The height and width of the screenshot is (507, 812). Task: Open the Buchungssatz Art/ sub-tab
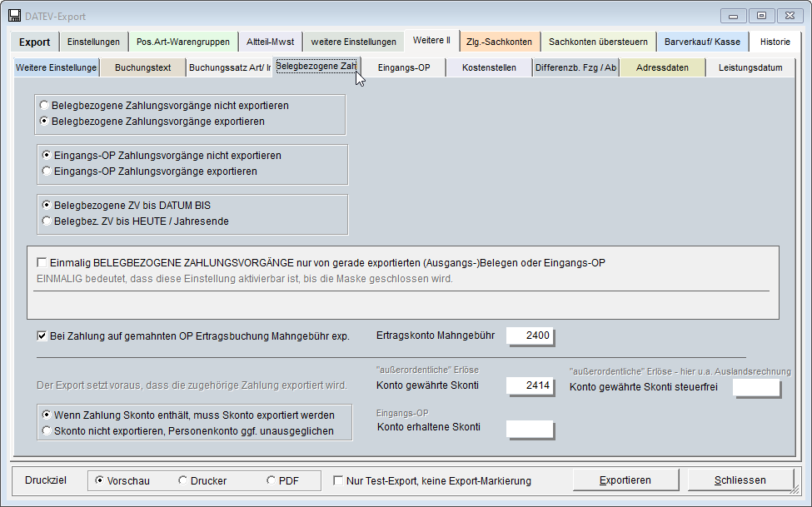229,67
